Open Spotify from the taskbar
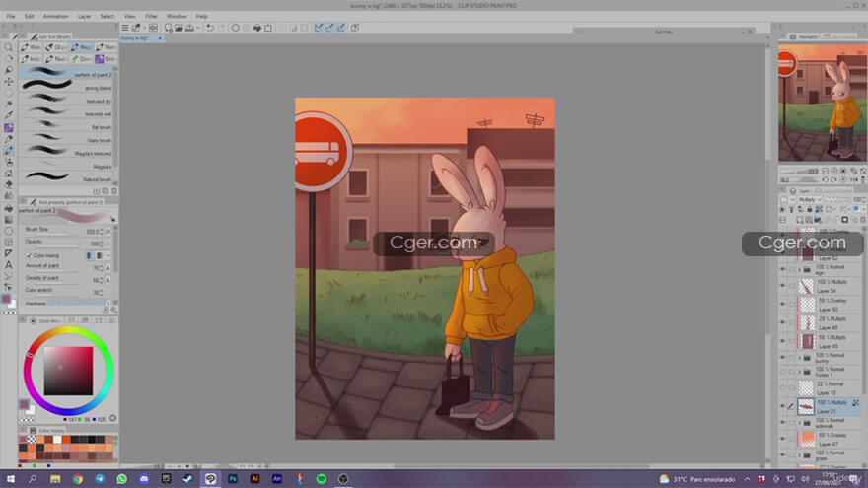 322,479
